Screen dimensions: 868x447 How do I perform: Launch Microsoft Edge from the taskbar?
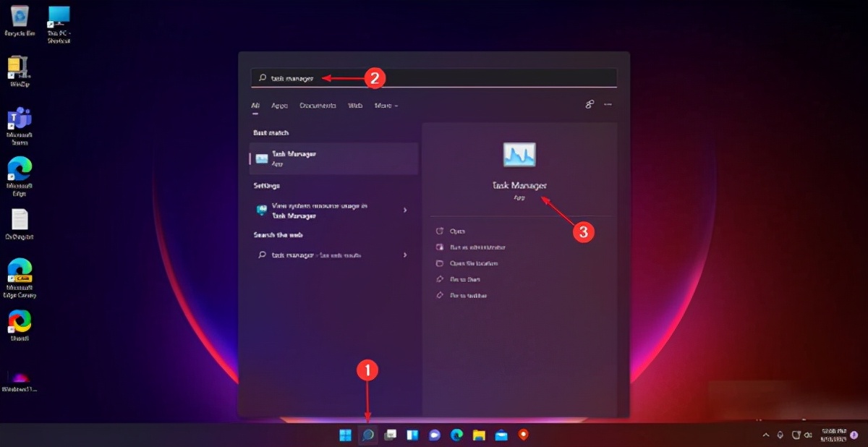point(456,435)
